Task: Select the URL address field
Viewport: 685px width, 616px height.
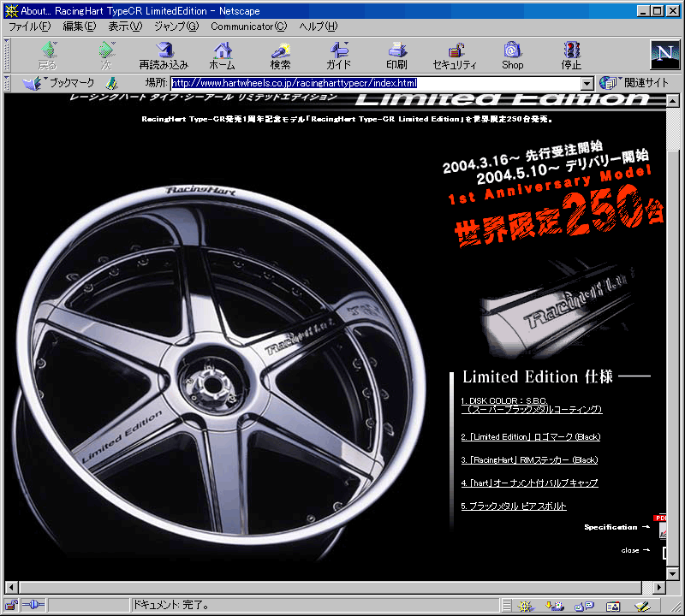Action: pyautogui.click(x=376, y=83)
